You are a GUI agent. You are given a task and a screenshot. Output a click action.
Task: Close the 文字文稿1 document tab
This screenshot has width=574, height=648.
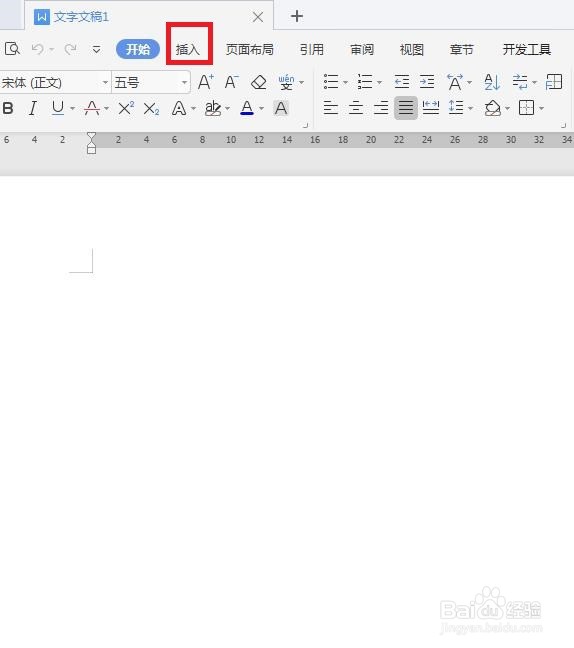coord(258,17)
